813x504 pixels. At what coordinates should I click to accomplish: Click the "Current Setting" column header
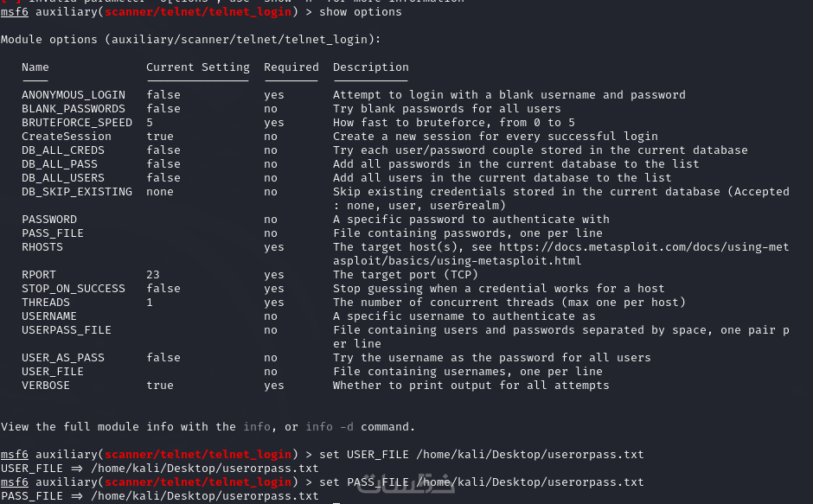197,67
